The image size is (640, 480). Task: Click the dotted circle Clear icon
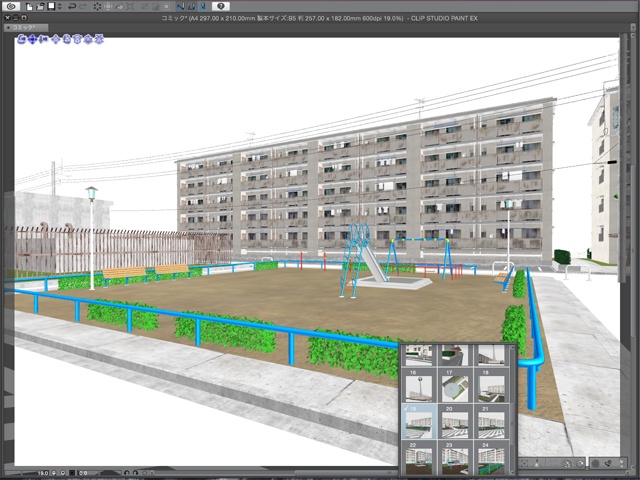pyautogui.click(x=97, y=7)
